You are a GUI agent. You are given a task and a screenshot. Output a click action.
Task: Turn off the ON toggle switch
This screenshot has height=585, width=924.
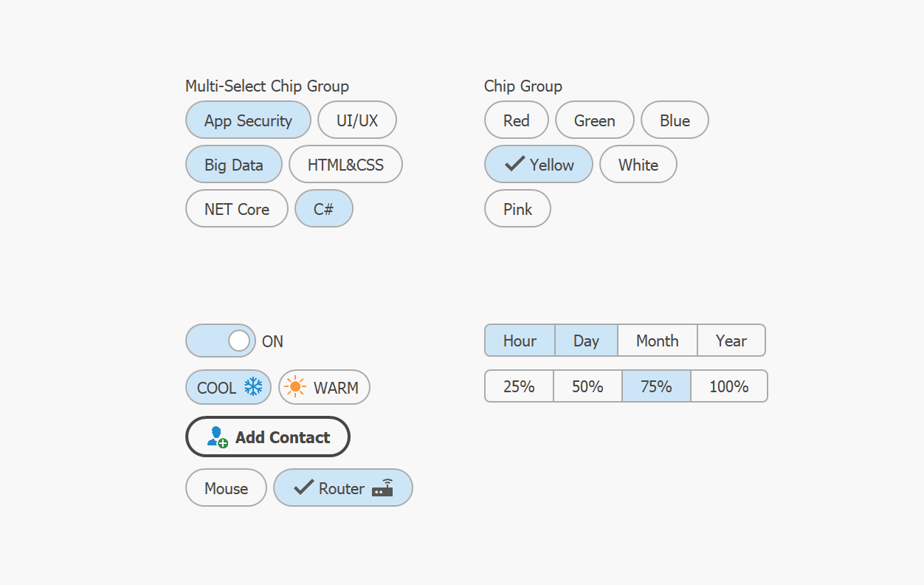(x=221, y=341)
